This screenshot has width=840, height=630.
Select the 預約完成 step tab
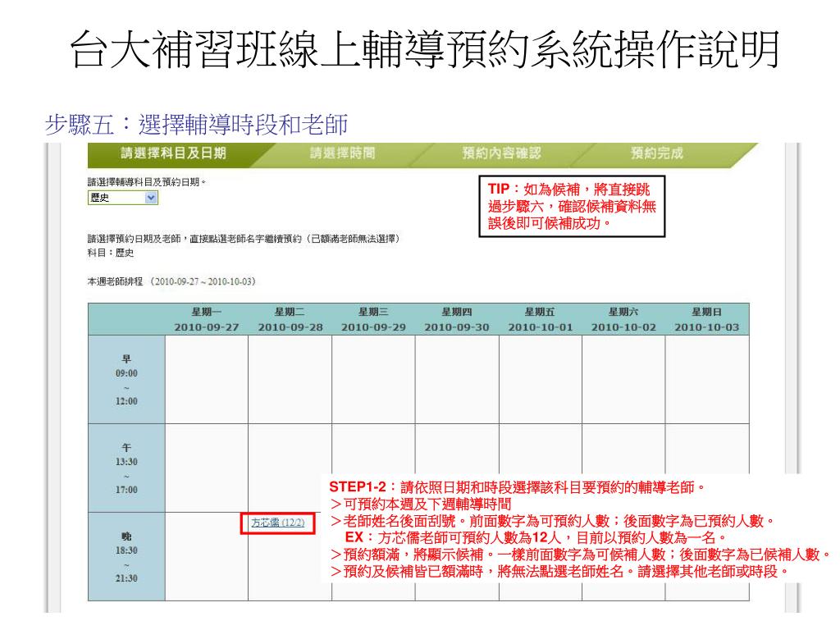click(x=657, y=153)
